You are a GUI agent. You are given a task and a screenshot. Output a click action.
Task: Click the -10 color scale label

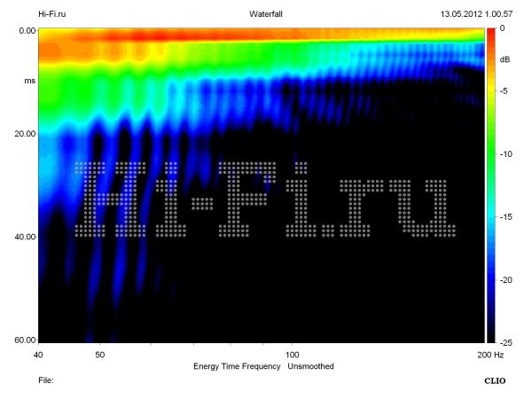click(x=505, y=154)
